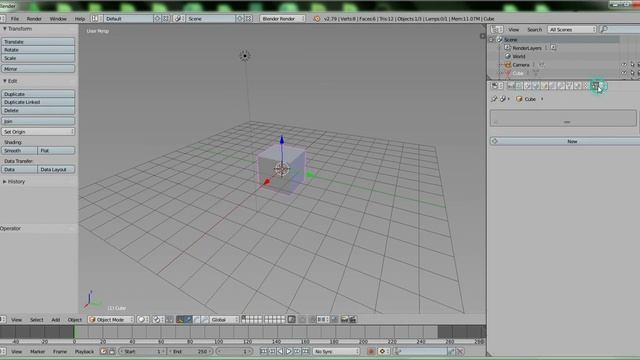This screenshot has width=640, height=360.
Task: Open the Object Mode dropdown
Action: click(111, 320)
